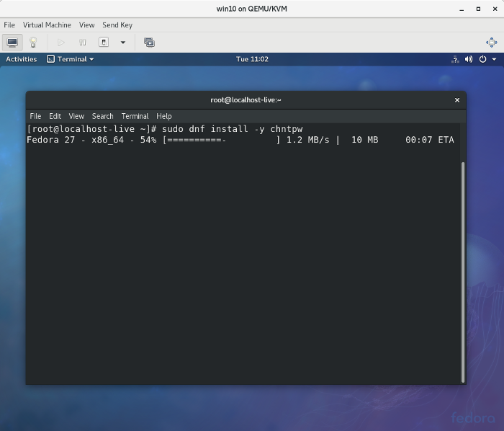Open the Terminal app menu dropdown
The height and width of the screenshot is (431, 504).
71,59
